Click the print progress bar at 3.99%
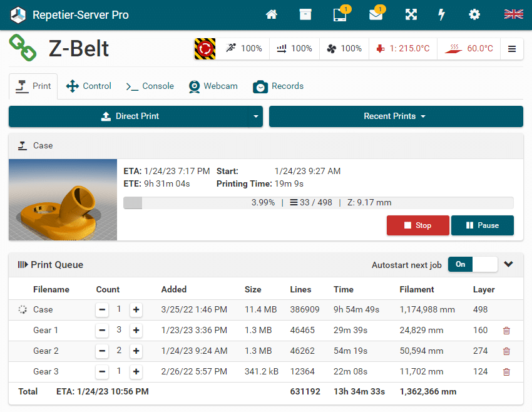 318,203
